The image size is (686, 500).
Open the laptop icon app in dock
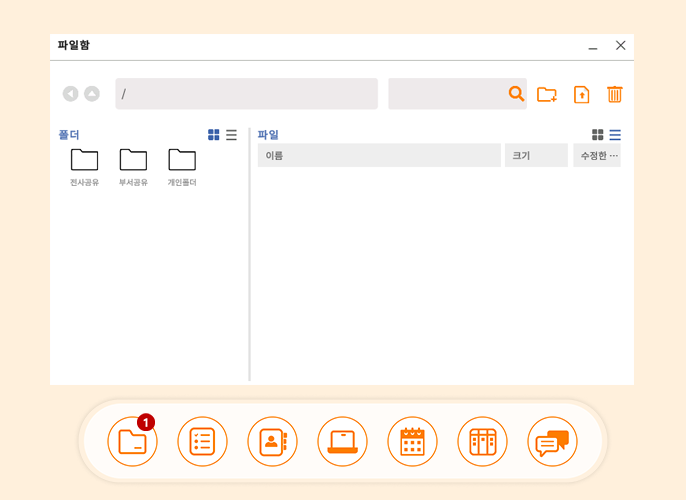[342, 441]
